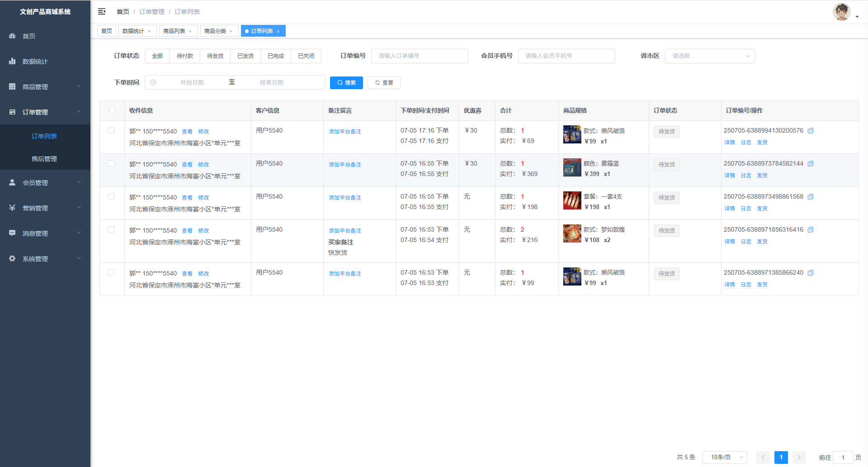Click the clock icon in 下单时间 field

153,82
